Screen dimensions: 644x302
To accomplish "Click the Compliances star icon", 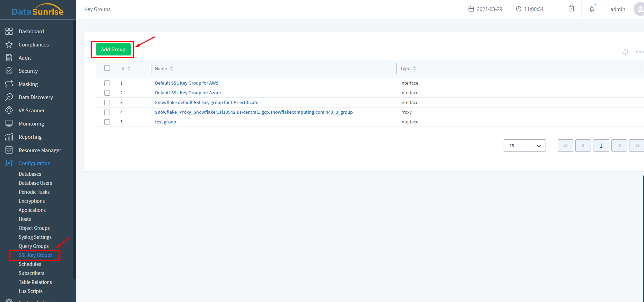I will [x=9, y=44].
